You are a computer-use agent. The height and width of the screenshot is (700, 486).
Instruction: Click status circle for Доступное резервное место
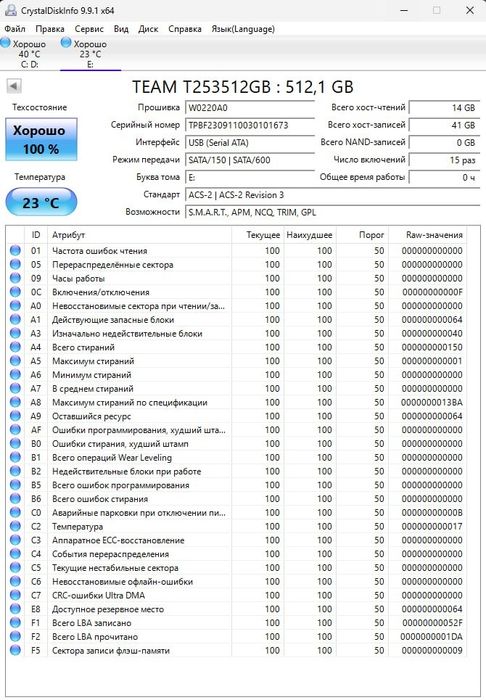15,609
